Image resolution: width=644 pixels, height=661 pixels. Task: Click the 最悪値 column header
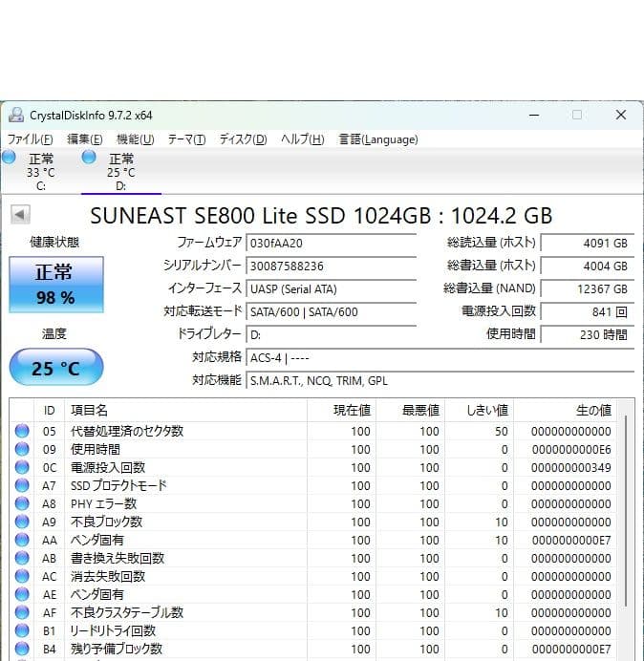(410, 410)
